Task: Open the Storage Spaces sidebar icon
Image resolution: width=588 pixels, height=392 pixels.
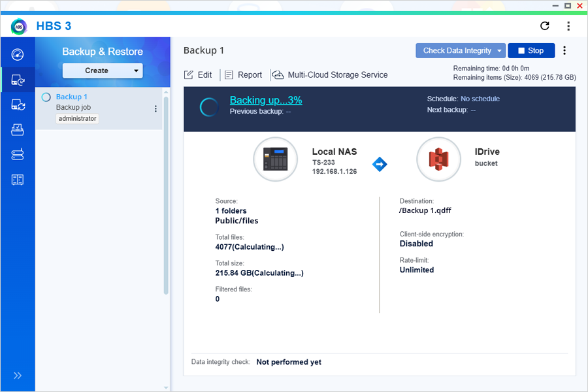Action: click(18, 180)
